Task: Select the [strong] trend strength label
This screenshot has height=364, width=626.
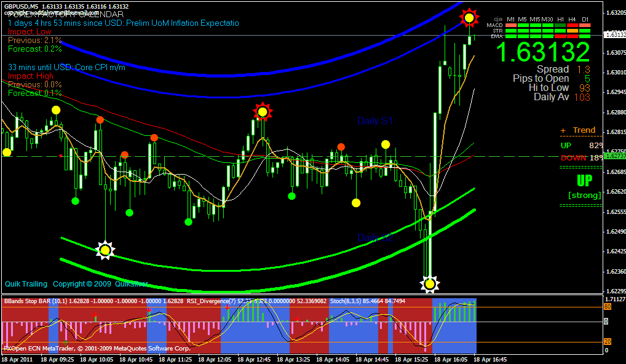Action: click(585, 195)
